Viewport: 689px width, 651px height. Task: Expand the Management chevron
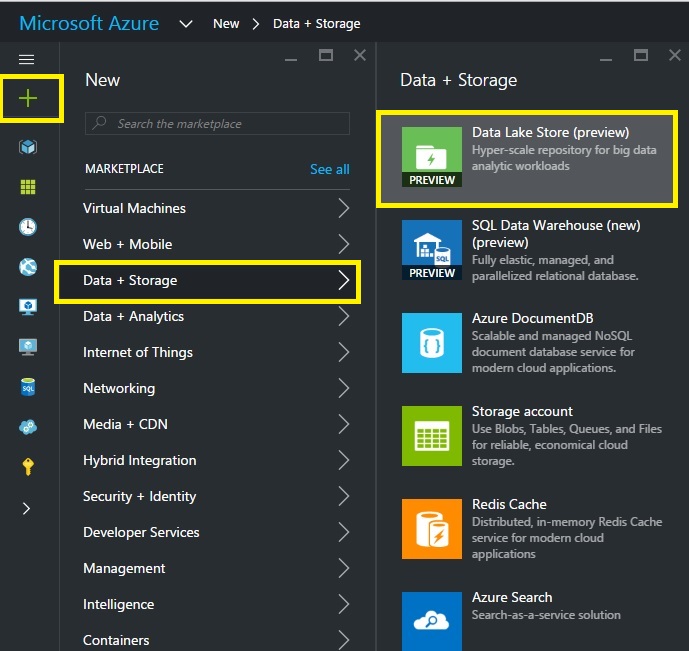click(344, 568)
